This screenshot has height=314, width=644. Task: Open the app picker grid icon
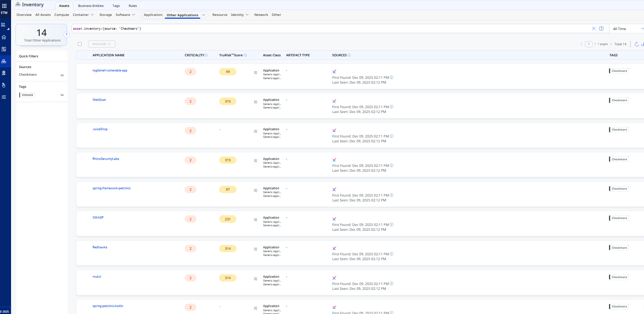(x=4, y=6)
